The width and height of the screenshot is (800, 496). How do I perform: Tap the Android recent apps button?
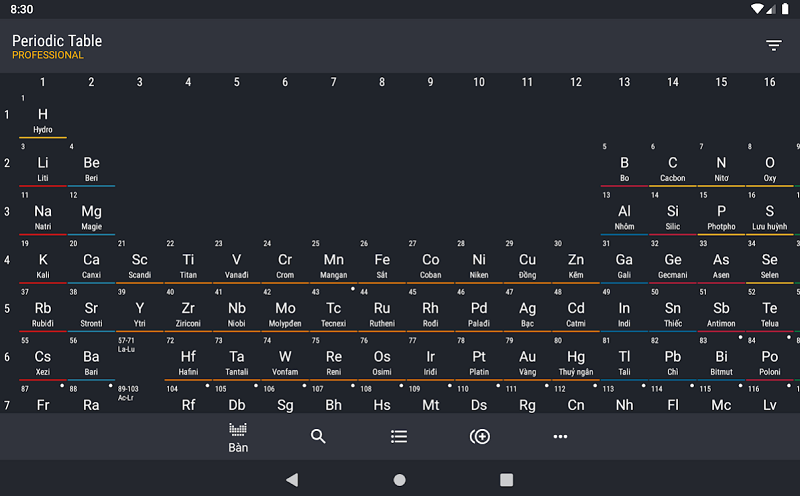point(507,480)
